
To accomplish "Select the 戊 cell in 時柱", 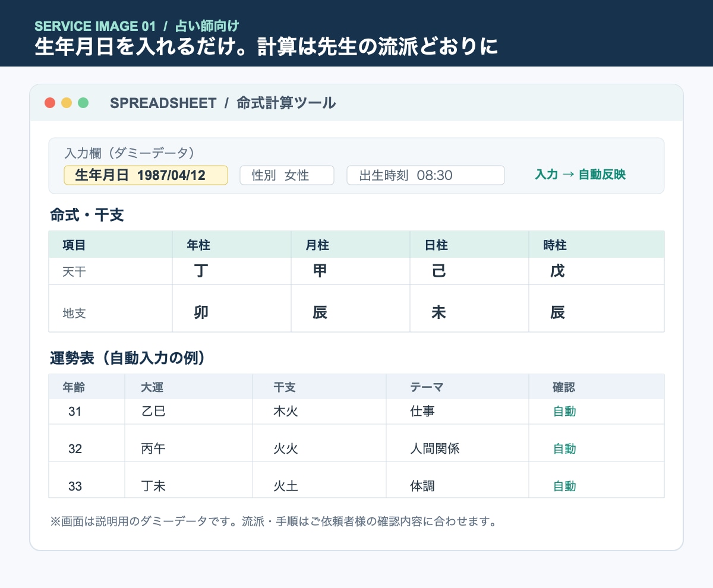I will click(597, 271).
